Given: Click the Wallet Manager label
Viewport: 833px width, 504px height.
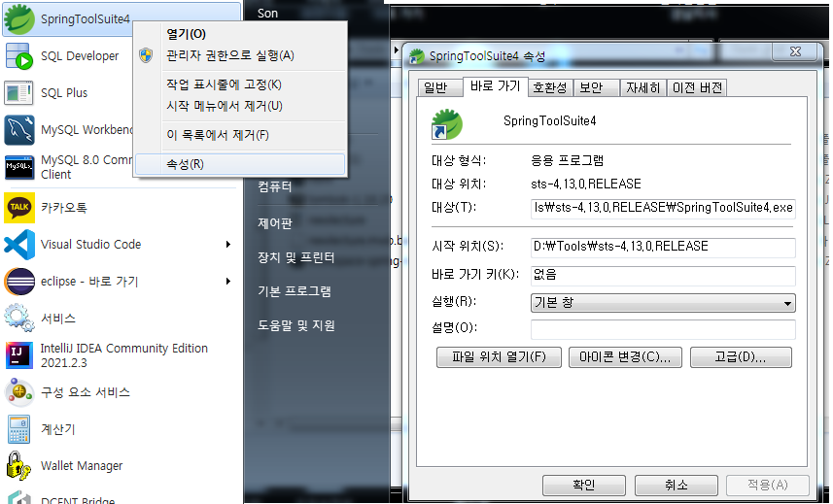Looking at the screenshot, I should point(82,466).
